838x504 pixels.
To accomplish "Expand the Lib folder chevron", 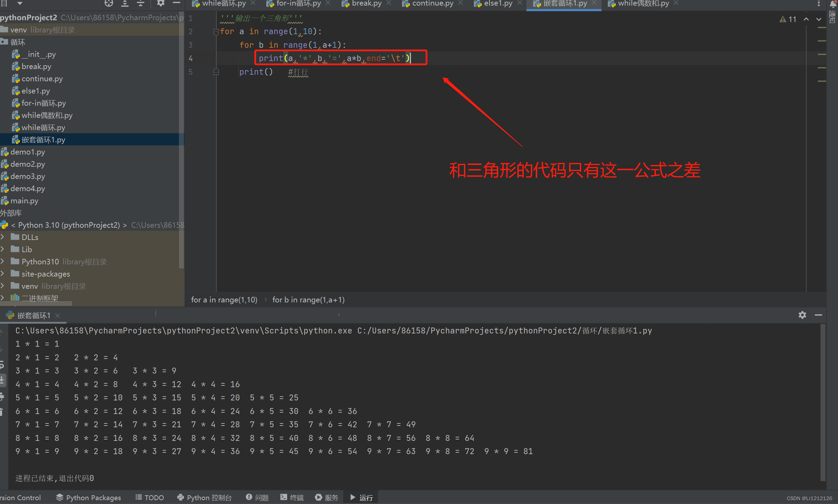I will 3,249.
